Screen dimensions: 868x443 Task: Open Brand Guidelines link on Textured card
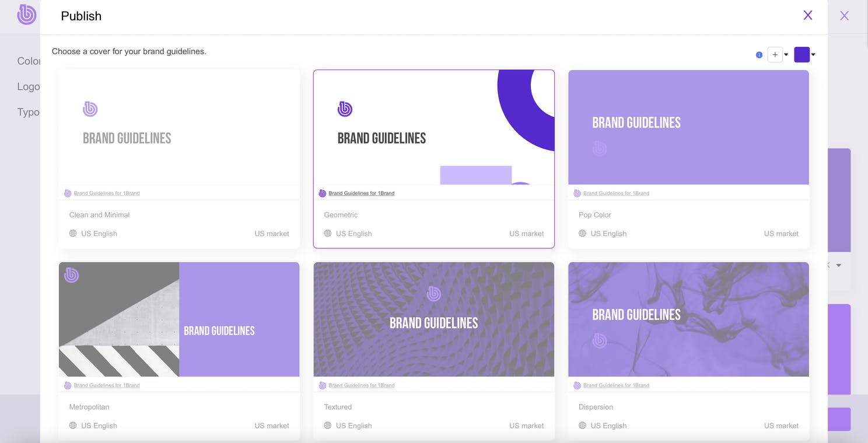(361, 385)
